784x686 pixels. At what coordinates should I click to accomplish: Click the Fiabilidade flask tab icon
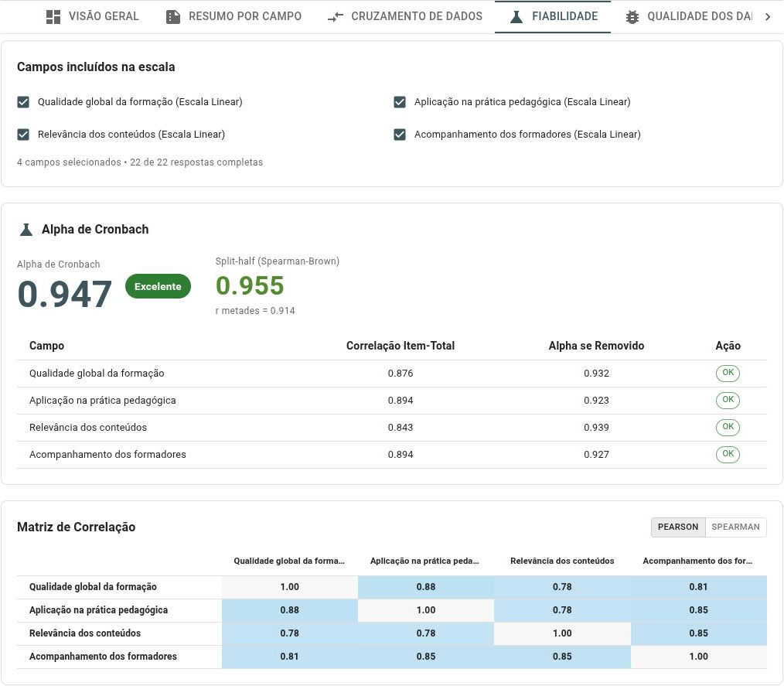point(516,16)
